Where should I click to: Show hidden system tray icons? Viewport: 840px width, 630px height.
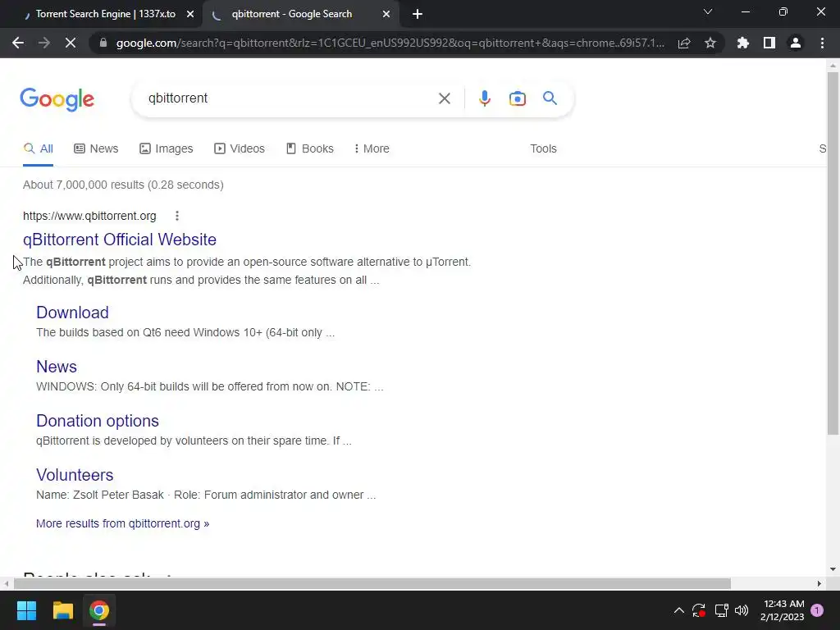click(x=678, y=610)
